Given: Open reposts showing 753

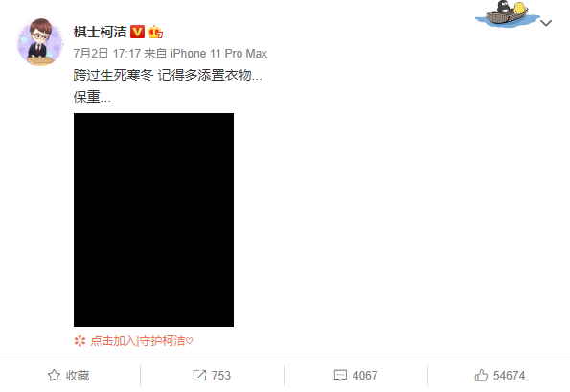Looking at the screenshot, I should [212, 376].
